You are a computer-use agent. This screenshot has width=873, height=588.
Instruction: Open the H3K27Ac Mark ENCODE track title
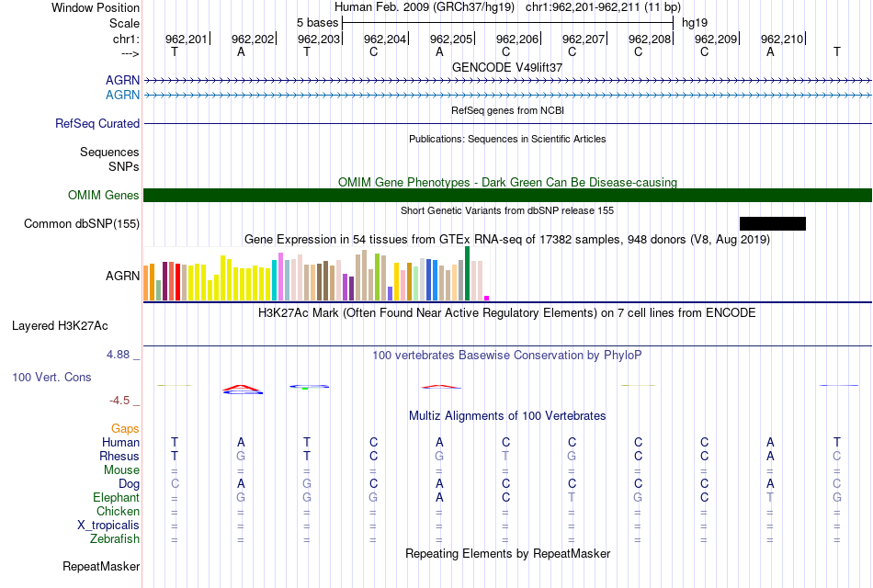(507, 312)
